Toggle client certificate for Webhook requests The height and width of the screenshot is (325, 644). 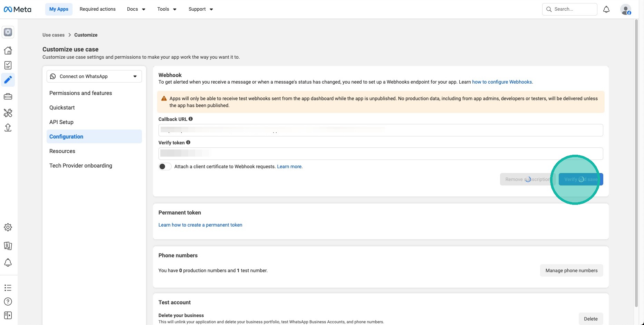(x=165, y=166)
